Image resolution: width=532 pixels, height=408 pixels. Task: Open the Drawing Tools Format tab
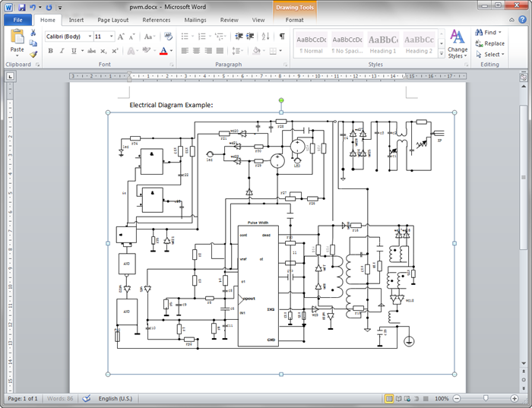point(294,20)
